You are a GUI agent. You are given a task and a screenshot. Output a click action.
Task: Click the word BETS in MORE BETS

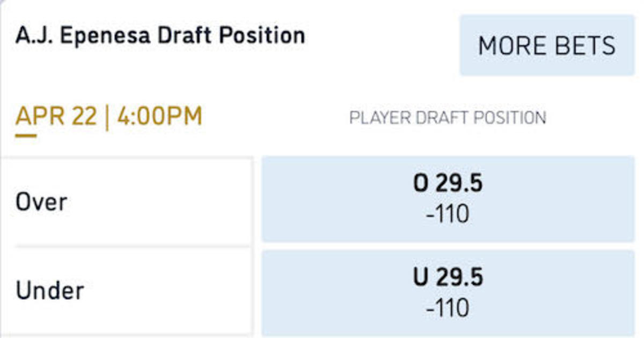[x=586, y=46]
